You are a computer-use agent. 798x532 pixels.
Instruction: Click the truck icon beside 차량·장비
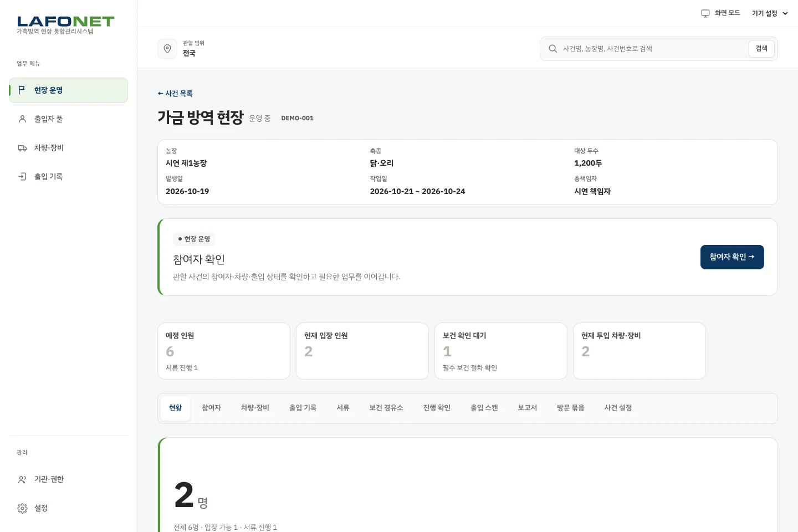click(22, 148)
